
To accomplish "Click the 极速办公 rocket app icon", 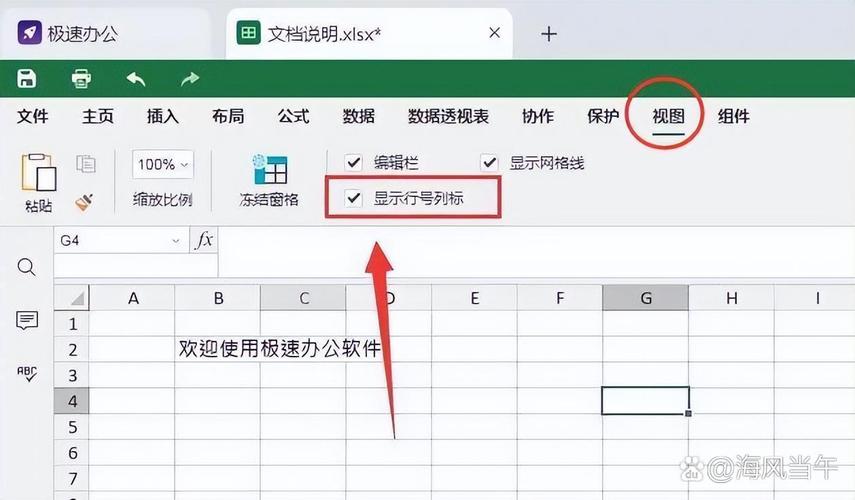I will pyautogui.click(x=29, y=33).
